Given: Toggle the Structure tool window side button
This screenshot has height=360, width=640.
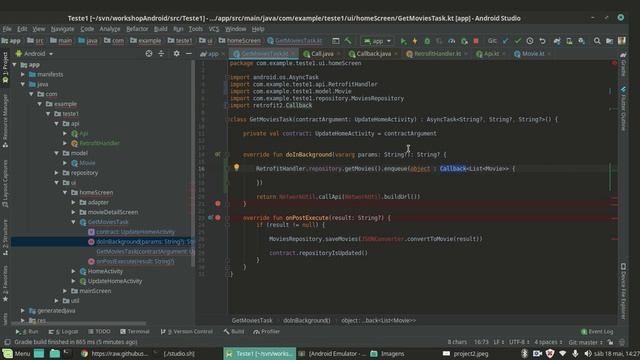Looking at the screenshot, I should tap(5, 239).
